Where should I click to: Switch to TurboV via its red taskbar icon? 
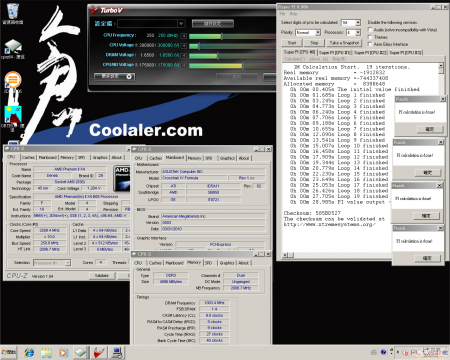(99, 352)
